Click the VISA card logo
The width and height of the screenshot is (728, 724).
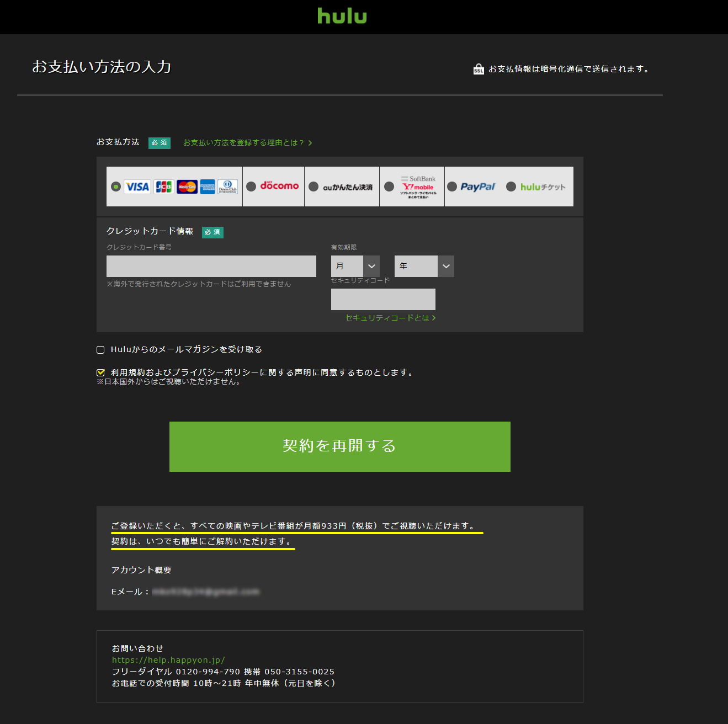coord(137,187)
